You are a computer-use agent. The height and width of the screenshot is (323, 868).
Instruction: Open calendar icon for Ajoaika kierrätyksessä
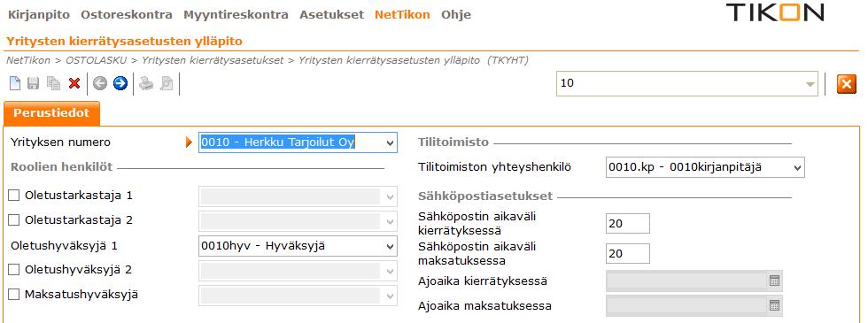point(774,281)
